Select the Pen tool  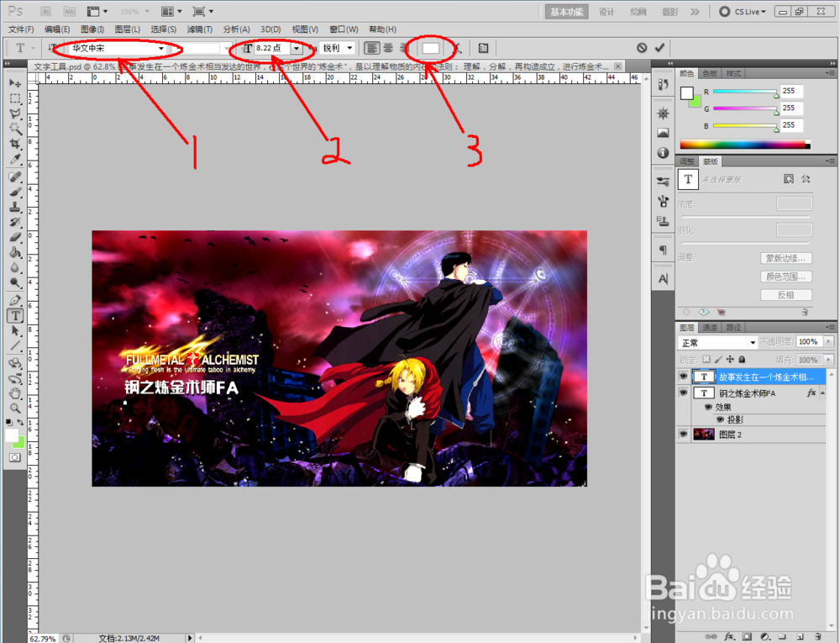(15, 300)
